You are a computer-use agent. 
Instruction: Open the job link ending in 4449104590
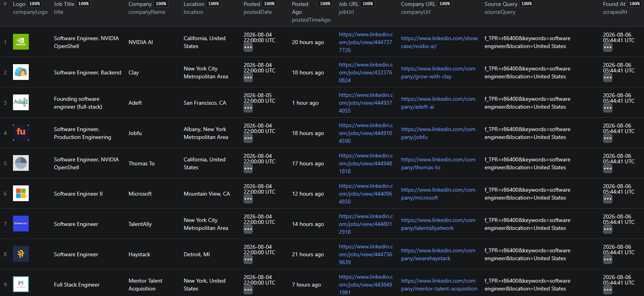pos(366,133)
